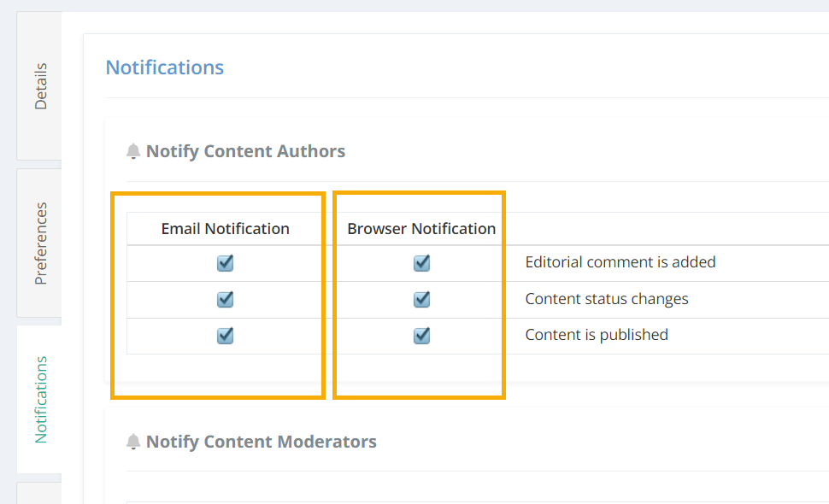Switch to the Preferences vertical tab

(x=39, y=243)
